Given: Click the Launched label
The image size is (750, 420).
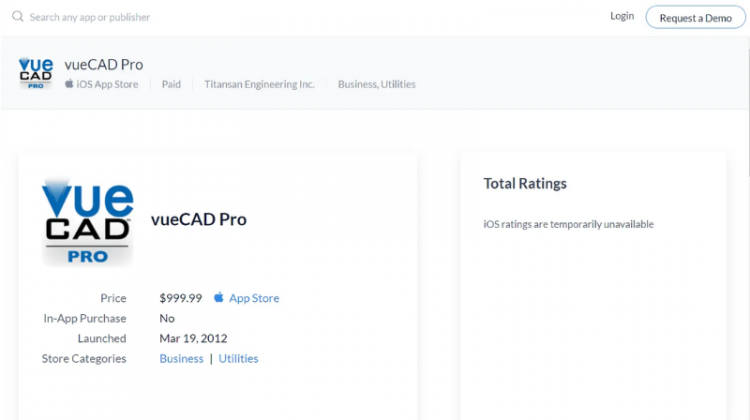Looking at the screenshot, I should (x=102, y=338).
